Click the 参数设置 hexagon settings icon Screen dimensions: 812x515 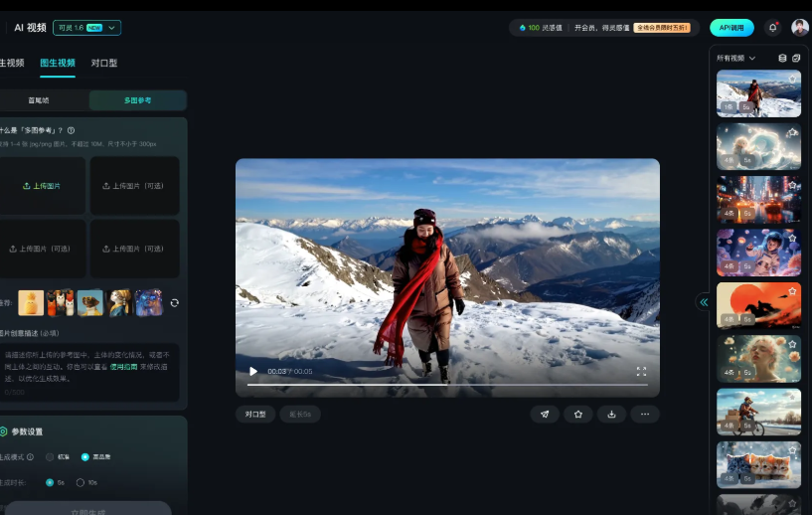[x=3, y=431]
